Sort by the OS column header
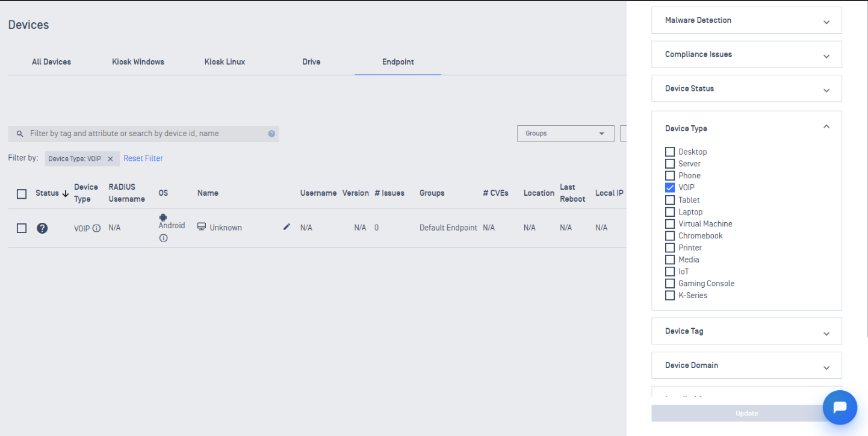 click(163, 193)
